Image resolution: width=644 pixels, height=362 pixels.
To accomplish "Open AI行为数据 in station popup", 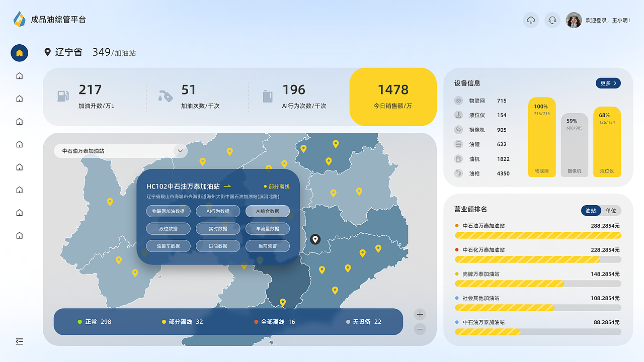I will pos(218,211).
